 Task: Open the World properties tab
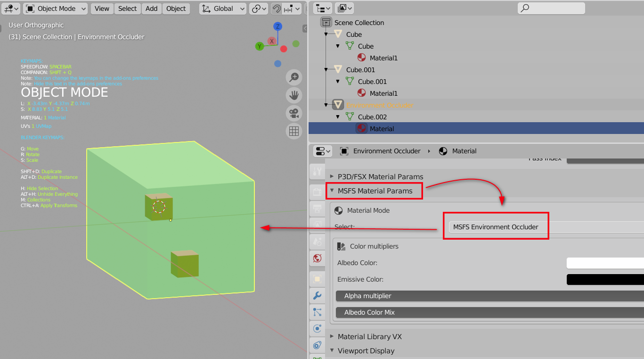pyautogui.click(x=318, y=258)
